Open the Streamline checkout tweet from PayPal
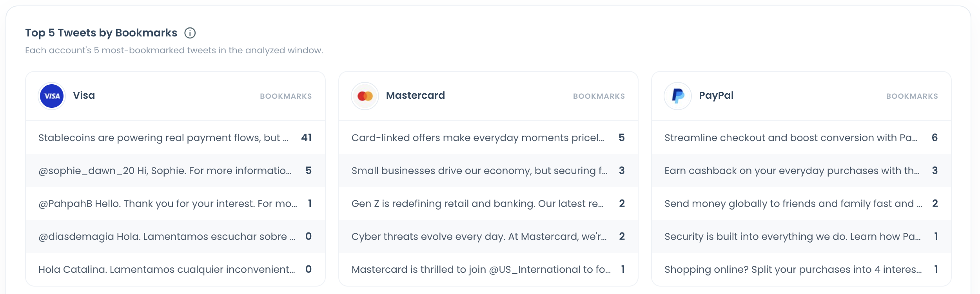The height and width of the screenshot is (294, 980). [801, 138]
